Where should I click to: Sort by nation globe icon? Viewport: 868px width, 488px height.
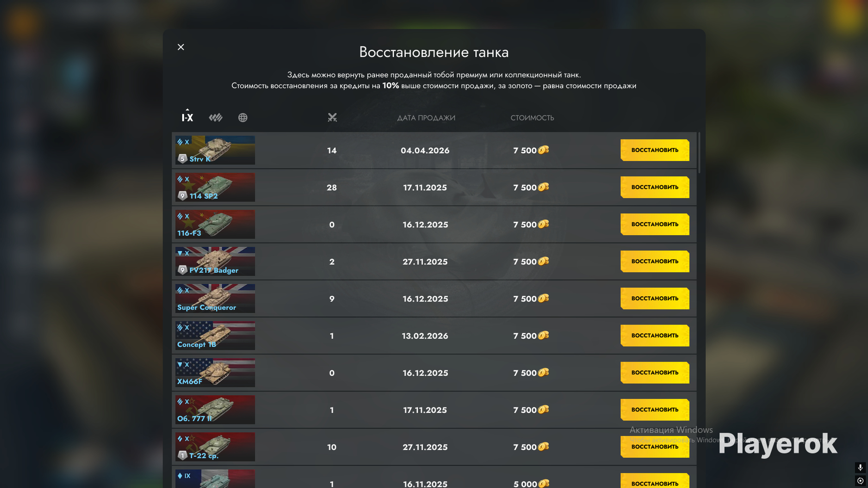pos(243,118)
